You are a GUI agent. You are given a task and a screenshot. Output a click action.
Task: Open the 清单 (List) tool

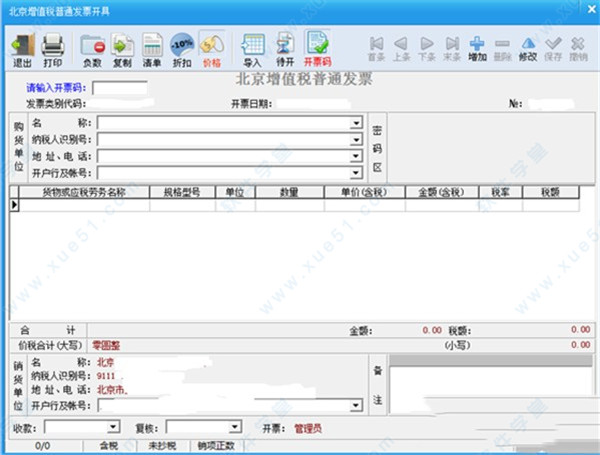152,47
